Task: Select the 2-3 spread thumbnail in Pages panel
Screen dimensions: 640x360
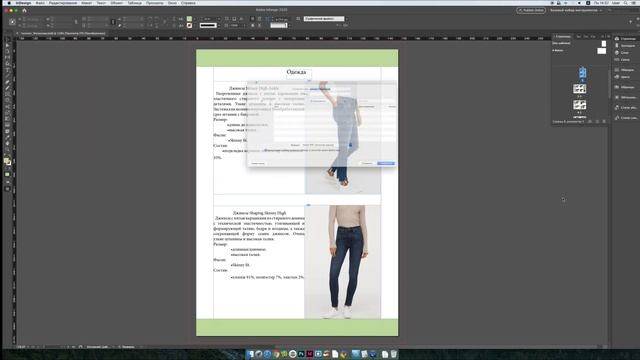Action: click(580, 89)
